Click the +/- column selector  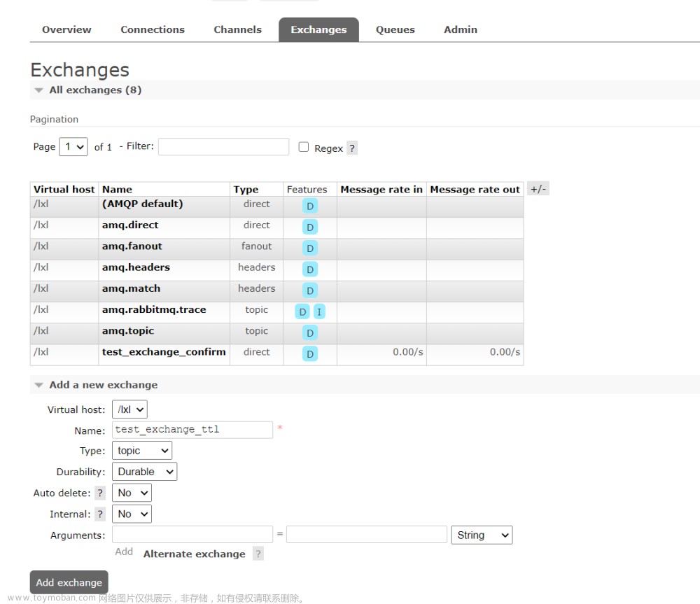[538, 189]
